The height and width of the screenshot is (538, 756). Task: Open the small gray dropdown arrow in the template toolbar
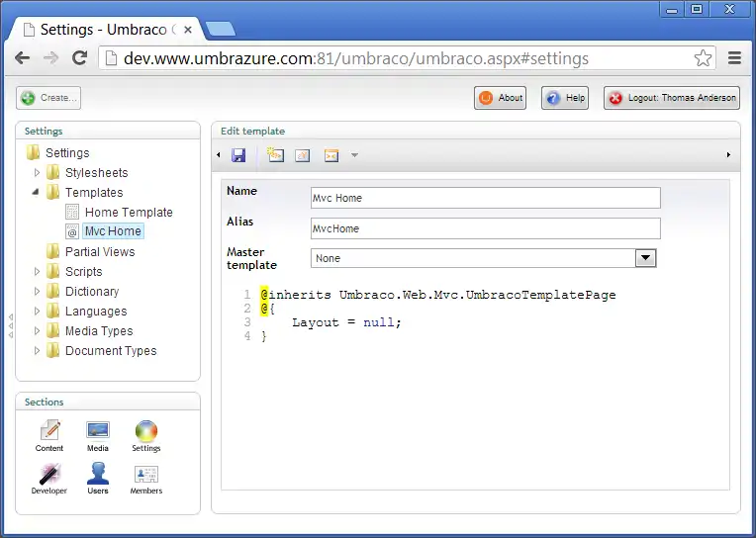[x=354, y=155]
